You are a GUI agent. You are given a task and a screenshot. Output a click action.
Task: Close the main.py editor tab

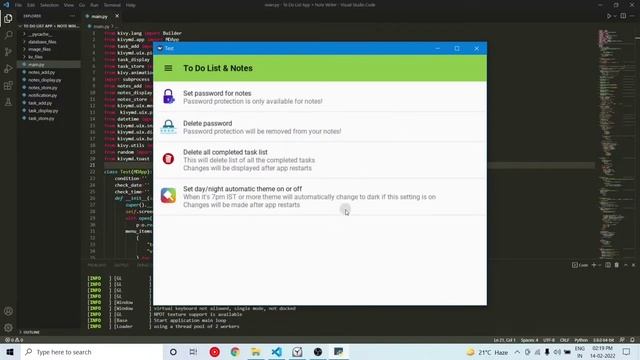(117, 16)
